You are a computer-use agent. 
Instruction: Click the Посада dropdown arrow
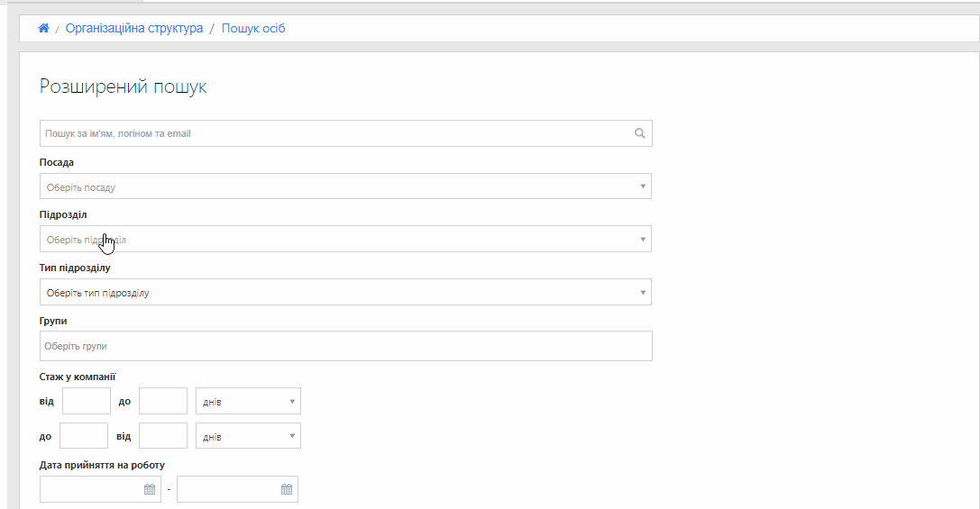click(643, 186)
